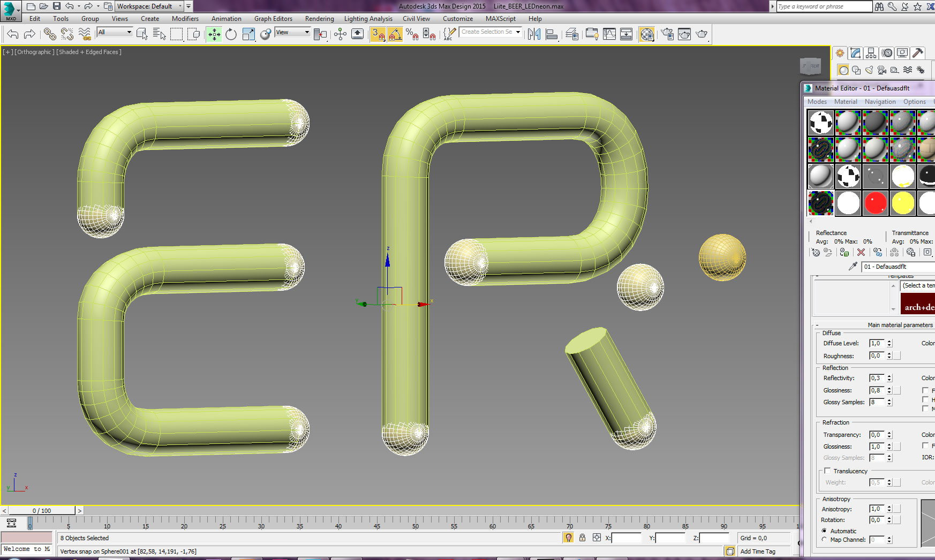Click the Shaded + Edged Faces viewport label
Viewport: 935px width, 560px height.
click(89, 52)
